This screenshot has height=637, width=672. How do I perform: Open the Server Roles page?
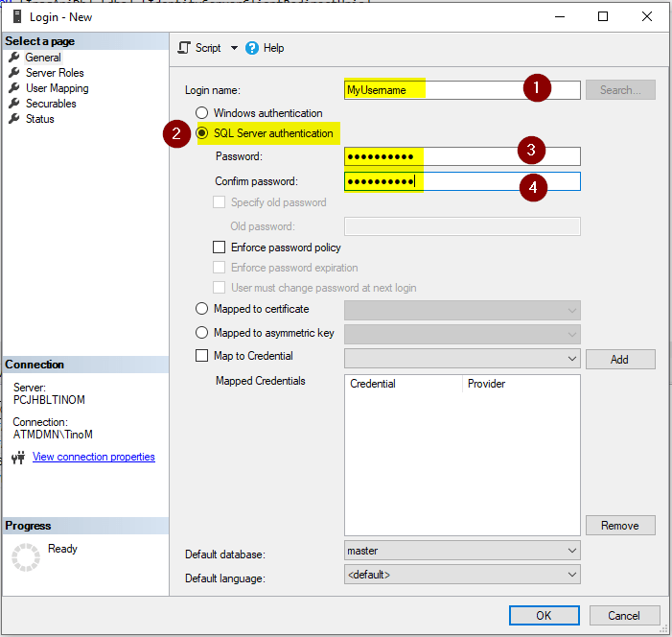click(x=55, y=73)
